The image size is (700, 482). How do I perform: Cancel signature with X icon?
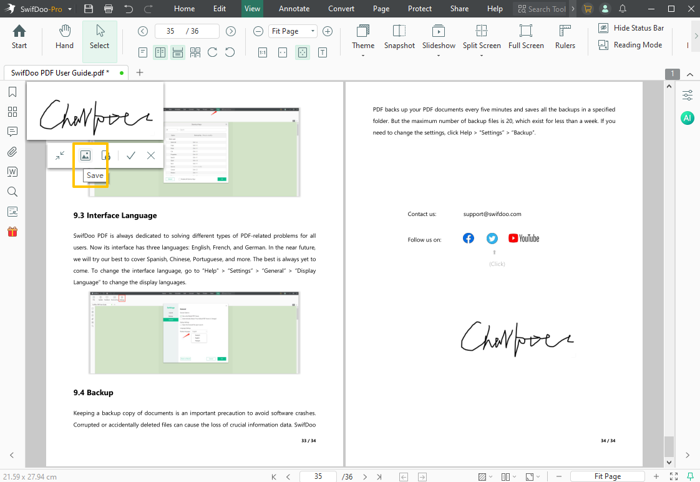click(x=151, y=155)
